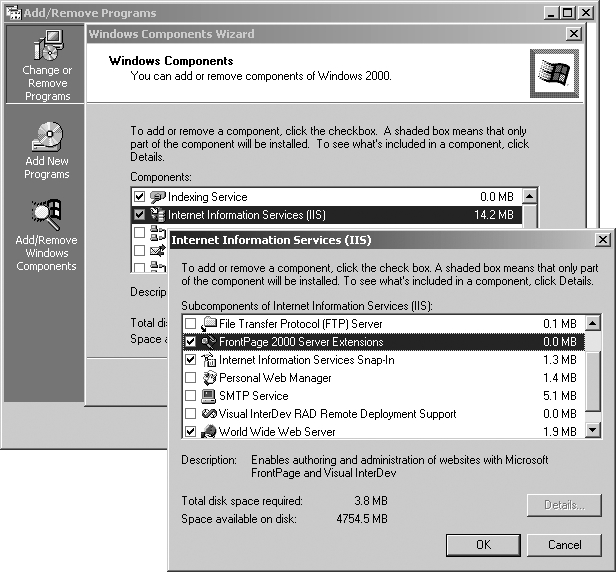Viewport: 616px width, 572px height.
Task: Uncheck the World Wide Web Server checkbox
Action: (191, 432)
